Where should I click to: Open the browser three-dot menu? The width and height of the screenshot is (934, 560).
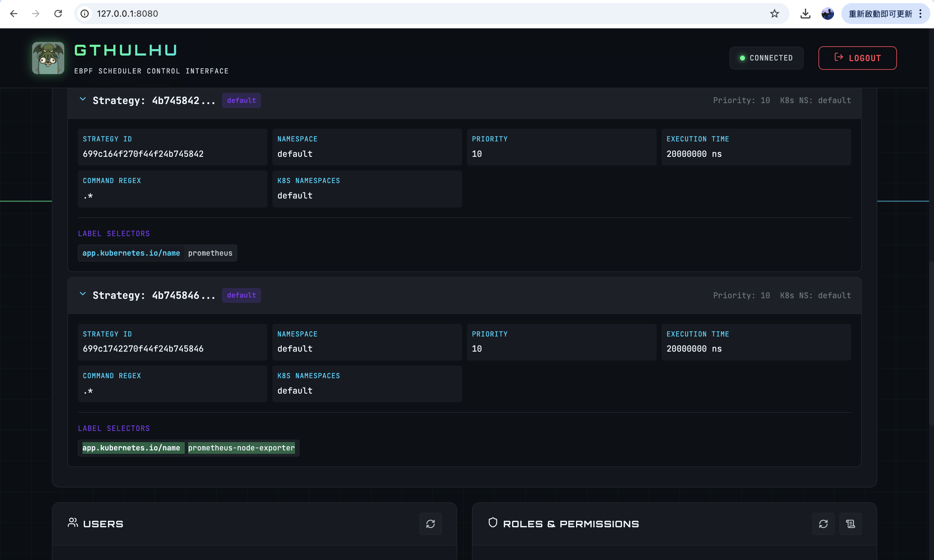(920, 14)
